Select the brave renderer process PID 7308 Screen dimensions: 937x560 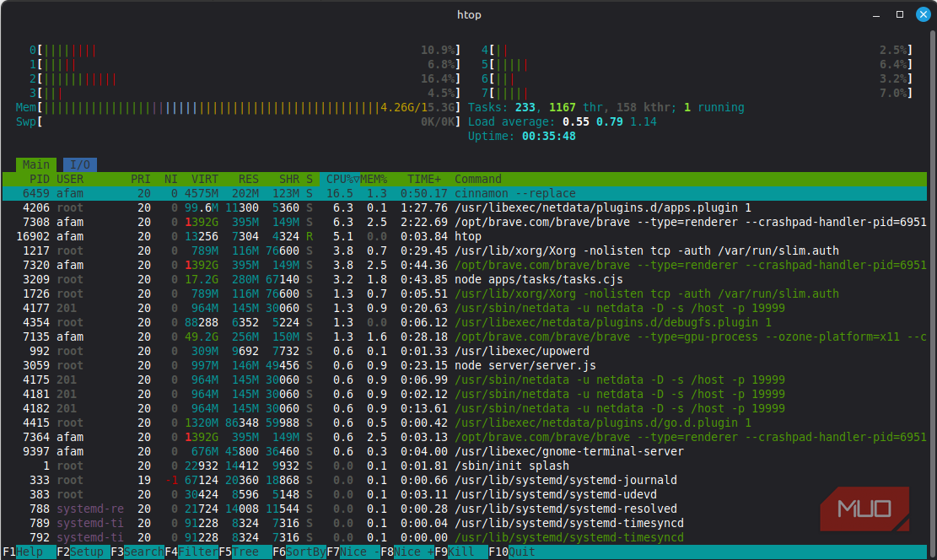pyautogui.click(x=465, y=222)
